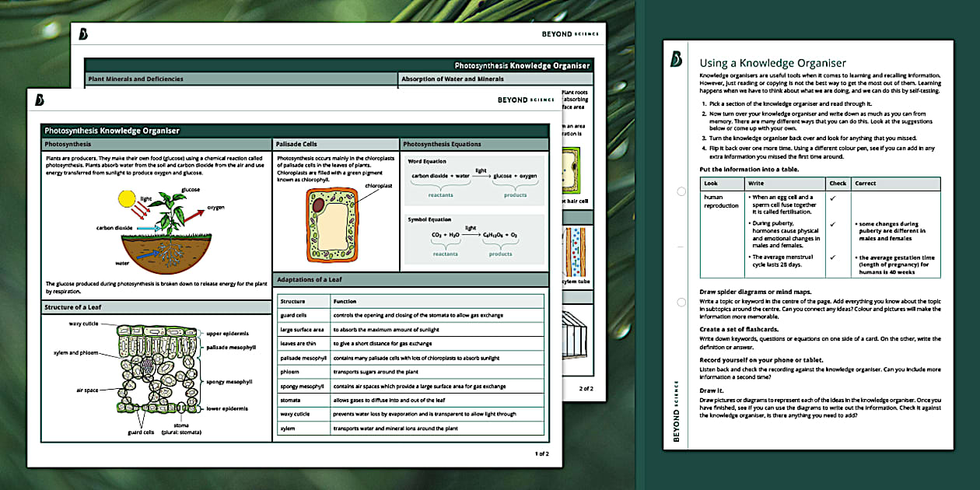Click the 'Plant Minerals and Deficiencies' heading
Image resolution: width=980 pixels, height=490 pixels.
136,79
